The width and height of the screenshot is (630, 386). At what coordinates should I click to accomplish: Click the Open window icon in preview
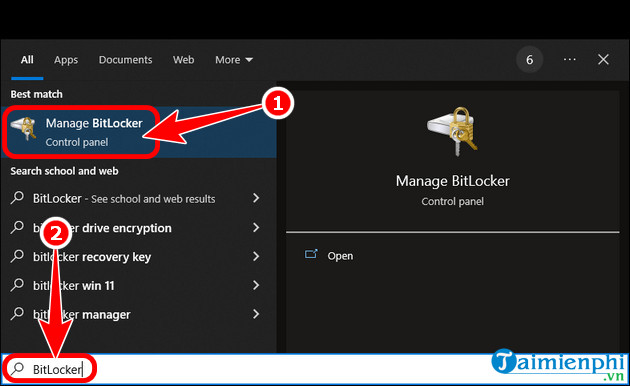tap(311, 254)
